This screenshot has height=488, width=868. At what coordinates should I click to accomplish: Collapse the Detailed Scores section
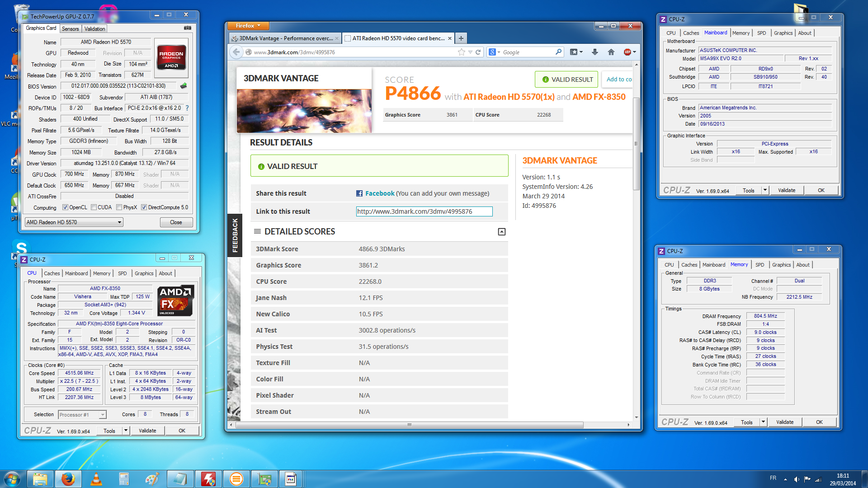point(502,232)
